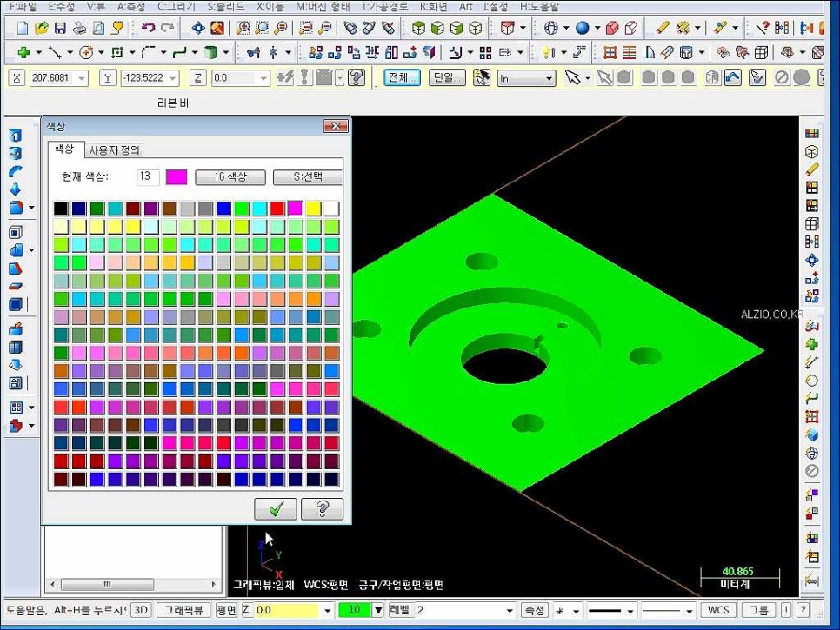Expand the X coordinate dropdown
The height and width of the screenshot is (630, 840).
point(82,78)
